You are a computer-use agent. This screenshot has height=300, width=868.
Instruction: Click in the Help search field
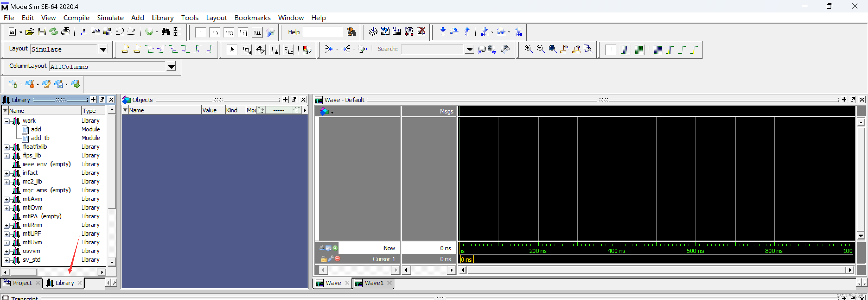click(323, 32)
